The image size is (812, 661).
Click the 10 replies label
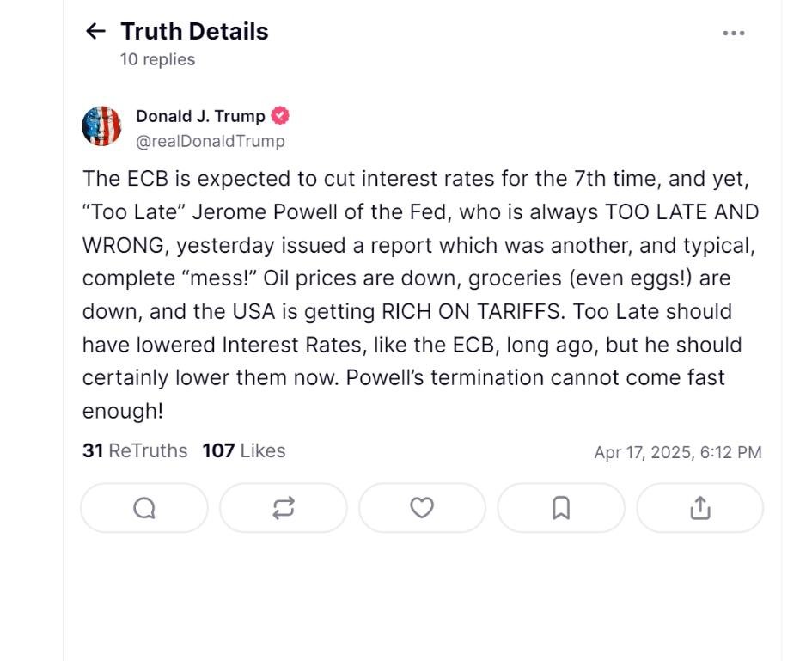pos(157,59)
